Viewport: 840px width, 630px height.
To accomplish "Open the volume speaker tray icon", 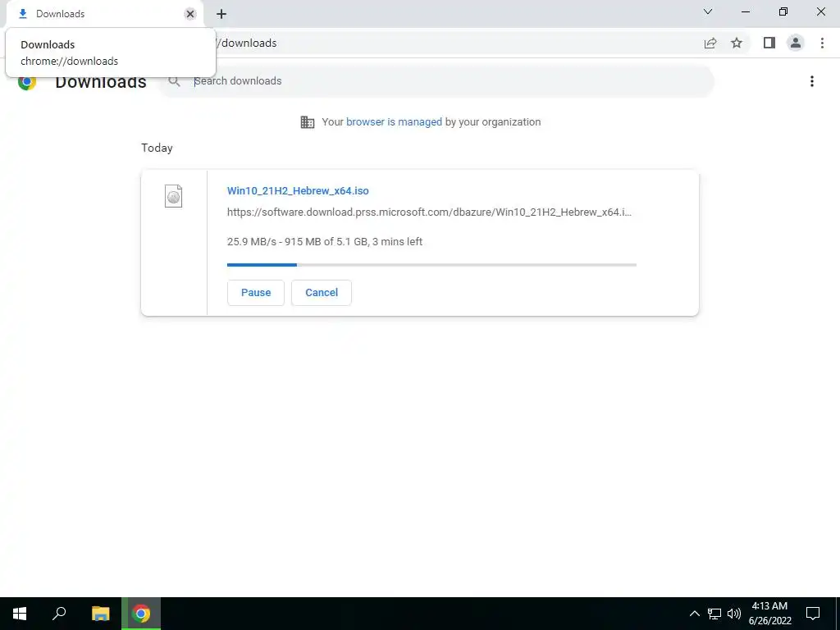I will 734,614.
